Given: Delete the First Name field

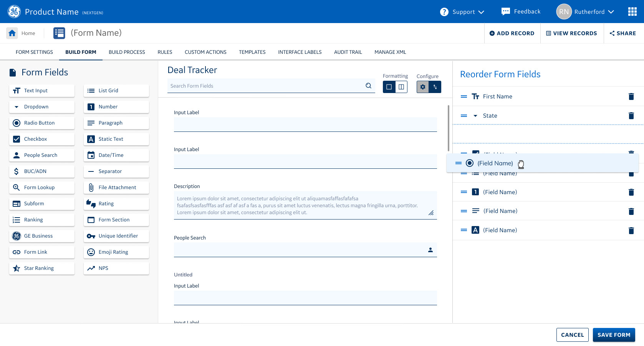Looking at the screenshot, I should [x=631, y=96].
